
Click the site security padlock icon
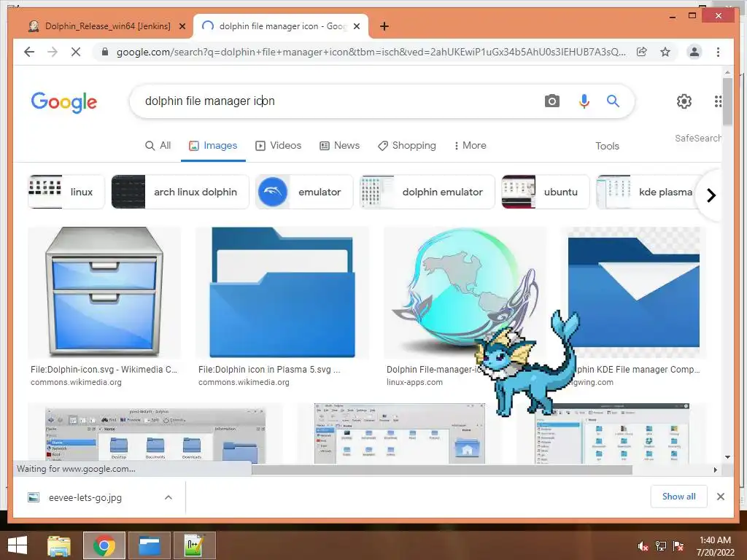point(105,52)
